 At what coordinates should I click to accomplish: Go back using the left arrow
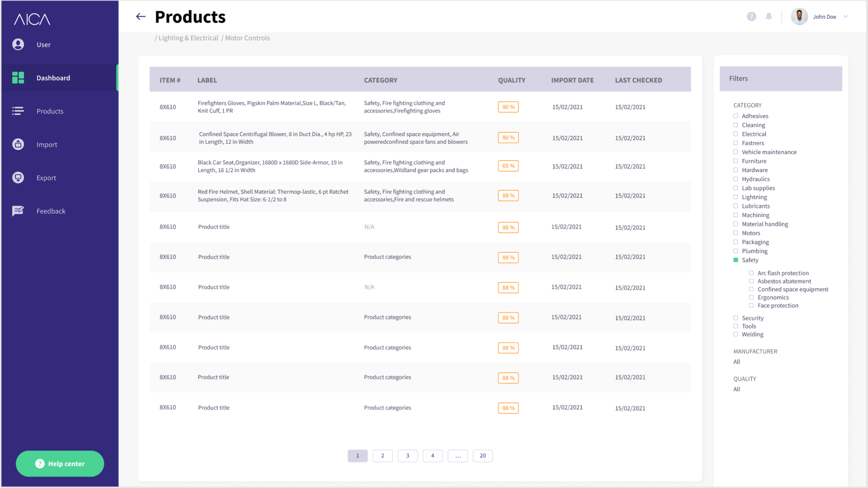pyautogui.click(x=141, y=17)
